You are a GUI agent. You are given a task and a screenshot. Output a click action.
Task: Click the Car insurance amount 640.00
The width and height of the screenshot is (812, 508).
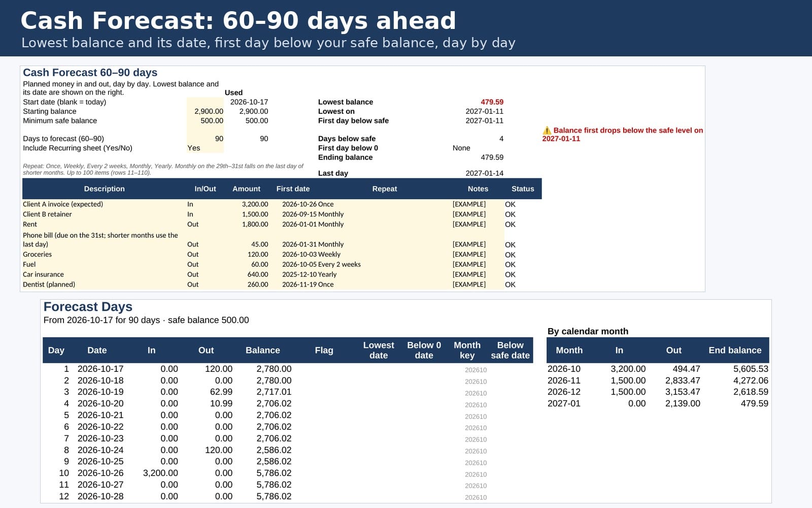(258, 275)
